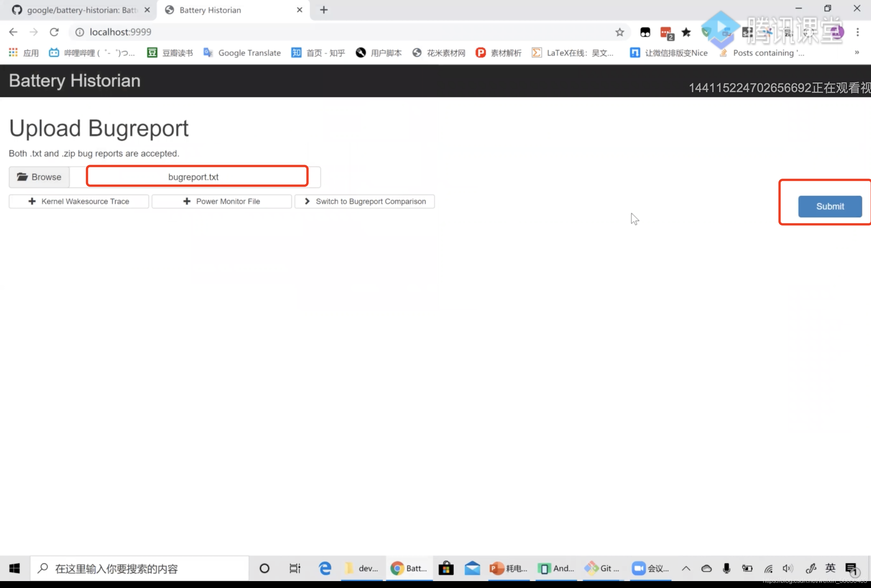The height and width of the screenshot is (588, 871).
Task: Open the Google Translate bookmark
Action: pos(242,53)
